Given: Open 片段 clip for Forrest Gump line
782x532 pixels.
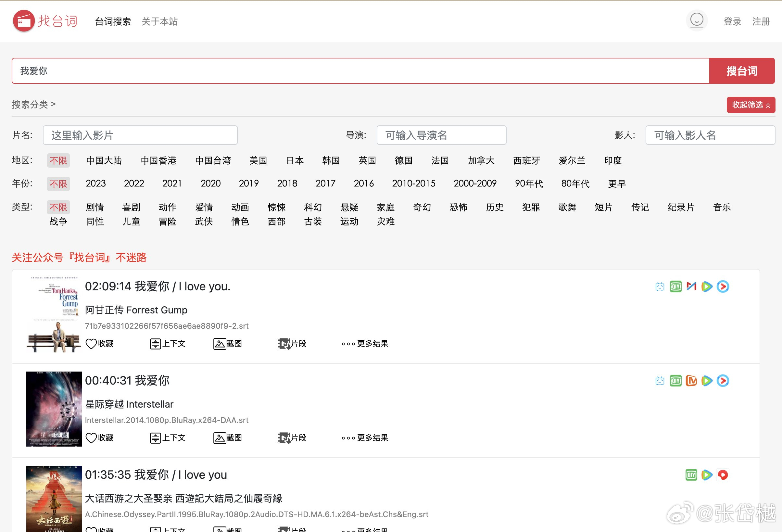Looking at the screenshot, I should [292, 344].
